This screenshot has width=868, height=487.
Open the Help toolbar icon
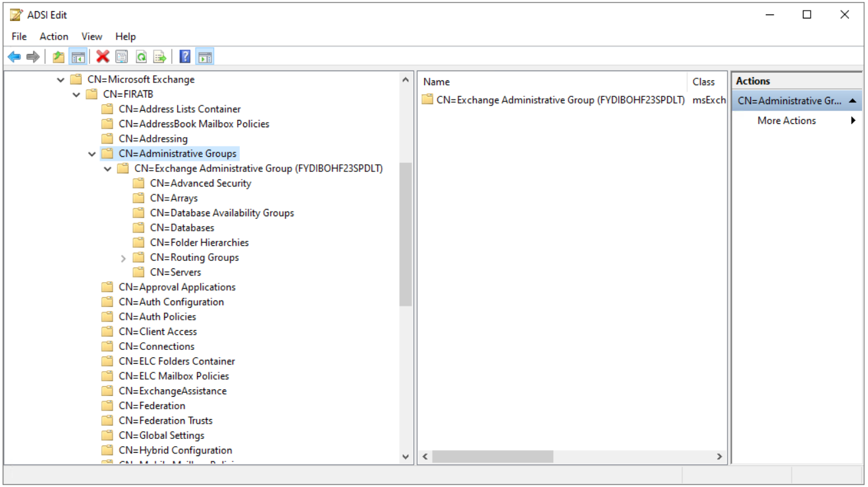(x=185, y=57)
